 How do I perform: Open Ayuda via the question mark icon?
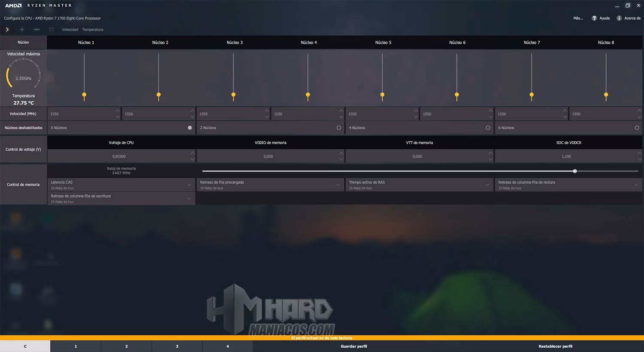[x=594, y=18]
